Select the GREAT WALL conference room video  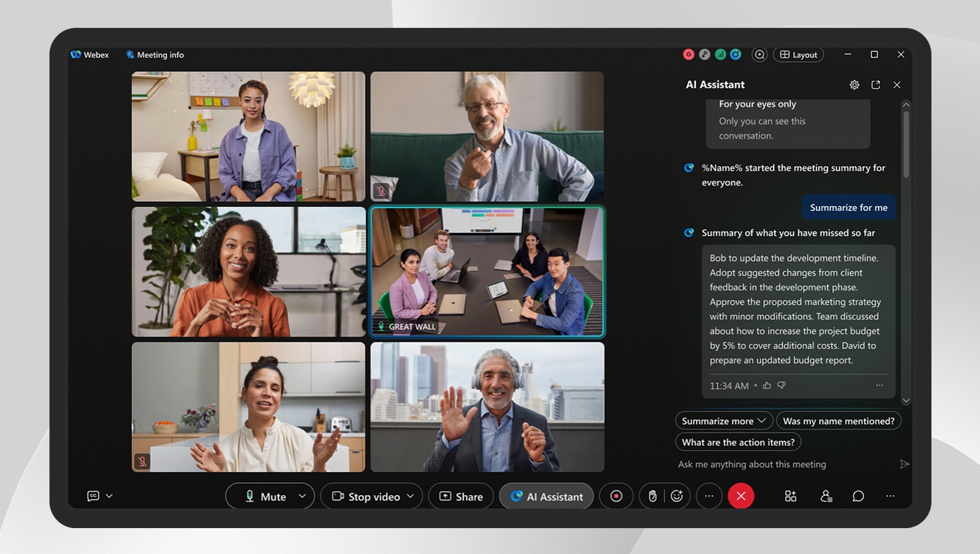[487, 272]
